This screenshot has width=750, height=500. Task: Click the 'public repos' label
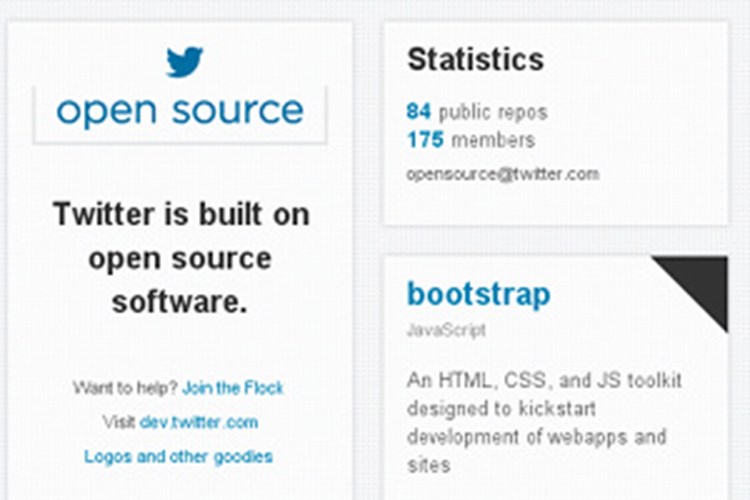pyautogui.click(x=493, y=112)
